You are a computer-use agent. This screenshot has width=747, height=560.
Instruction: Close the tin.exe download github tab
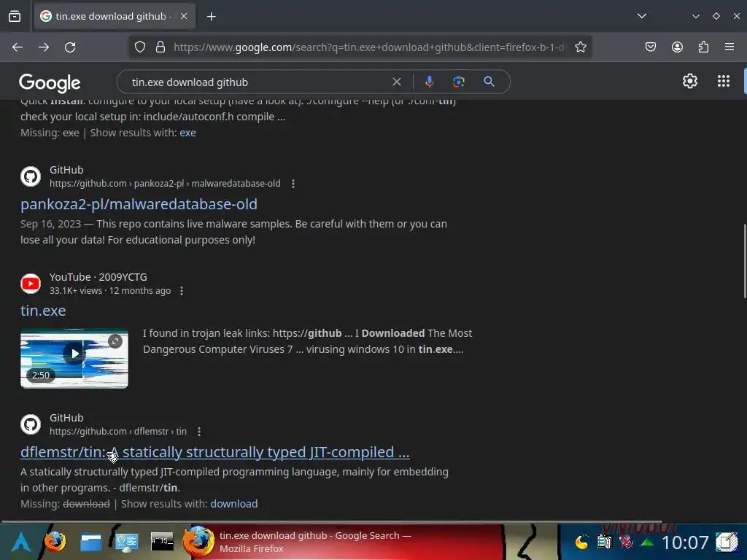pyautogui.click(x=184, y=16)
